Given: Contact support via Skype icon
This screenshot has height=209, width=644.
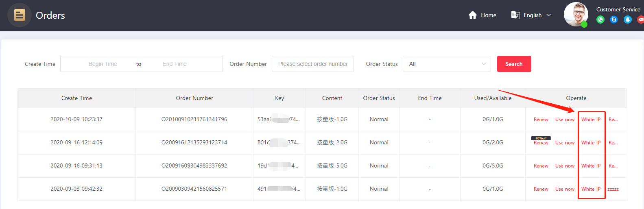Looking at the screenshot, I should [614, 20].
